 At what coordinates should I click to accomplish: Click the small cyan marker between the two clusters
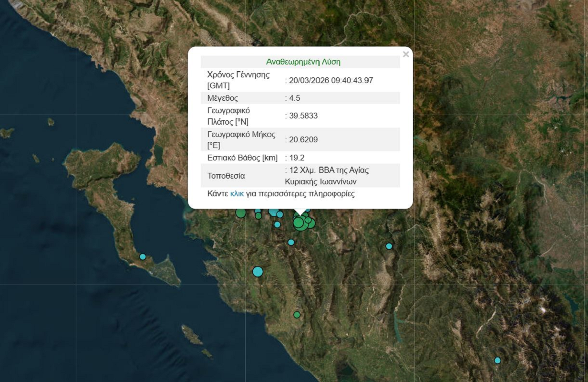point(277,224)
